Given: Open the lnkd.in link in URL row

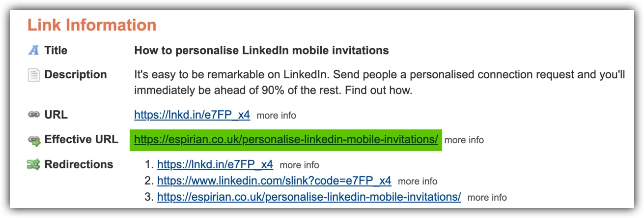Looking at the screenshot, I should (x=192, y=115).
